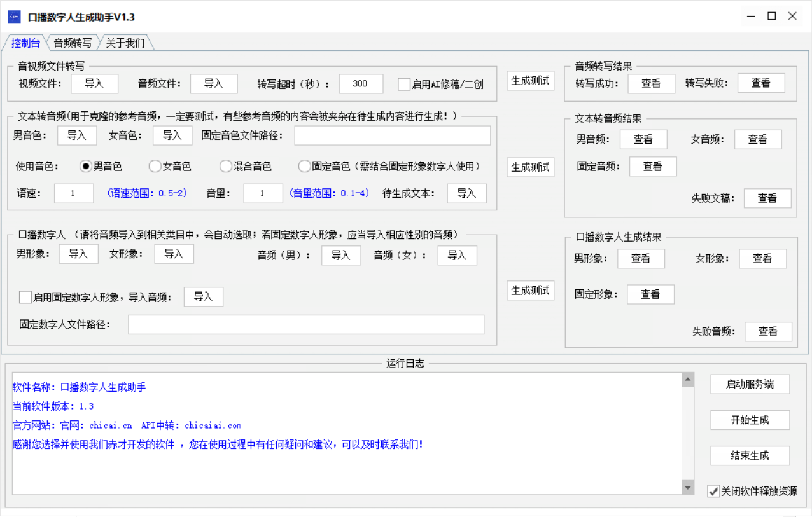Import a 男音色 reference audio
Viewport: 812px width, 517px height.
(x=77, y=135)
